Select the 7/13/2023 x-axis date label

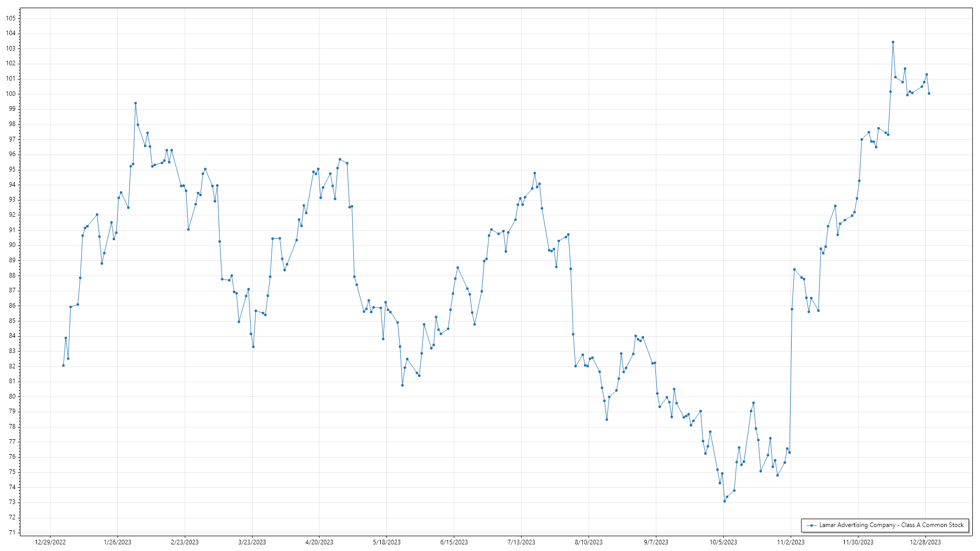(521, 542)
